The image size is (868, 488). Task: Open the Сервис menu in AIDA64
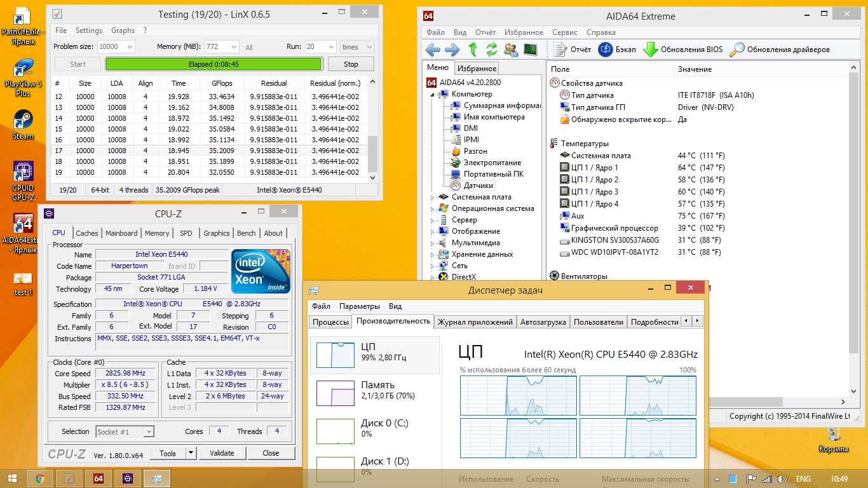point(565,32)
